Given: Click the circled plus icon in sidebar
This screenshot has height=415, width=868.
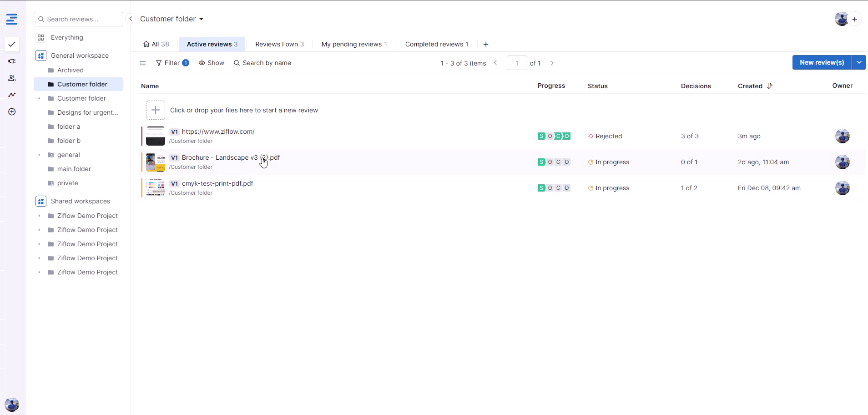Looking at the screenshot, I should (12, 112).
